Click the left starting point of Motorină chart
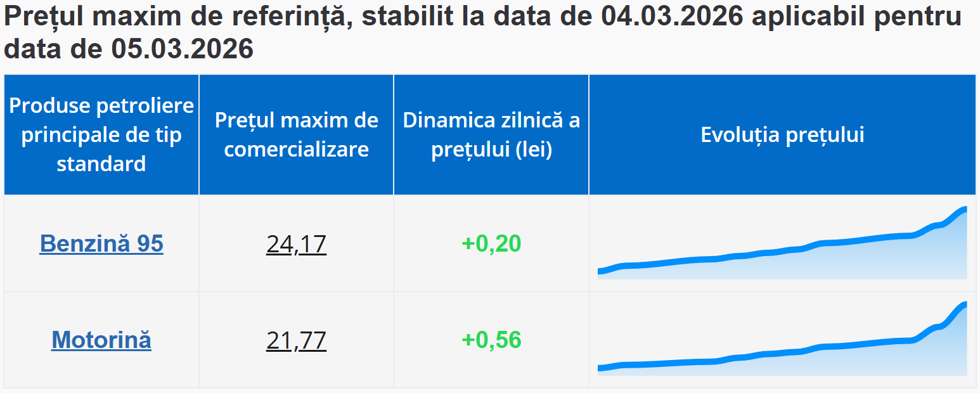The height and width of the screenshot is (393, 980). (600, 368)
